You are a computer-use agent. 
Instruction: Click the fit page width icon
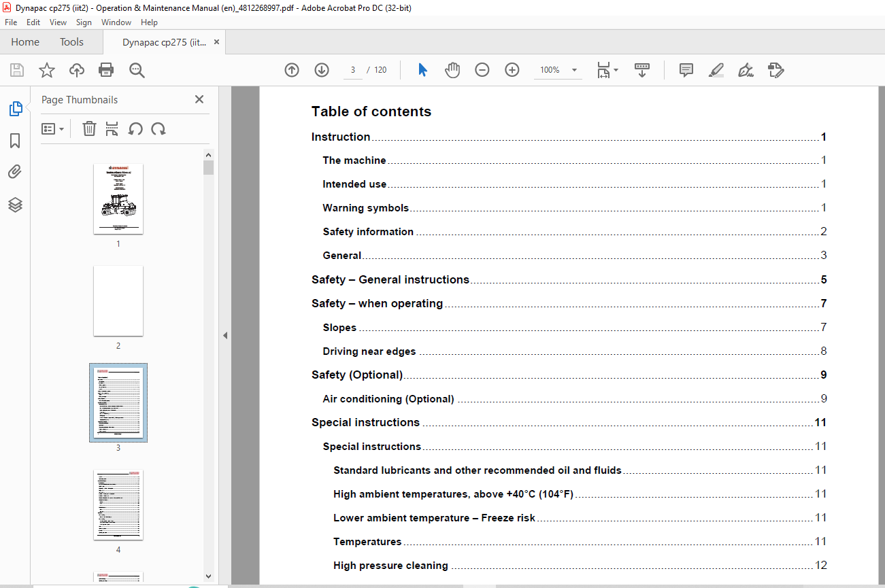tap(603, 70)
